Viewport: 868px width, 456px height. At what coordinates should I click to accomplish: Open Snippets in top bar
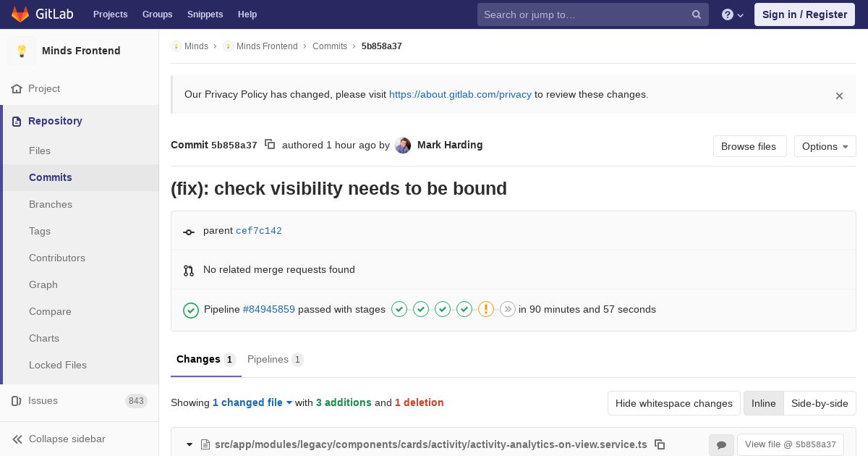click(x=205, y=14)
